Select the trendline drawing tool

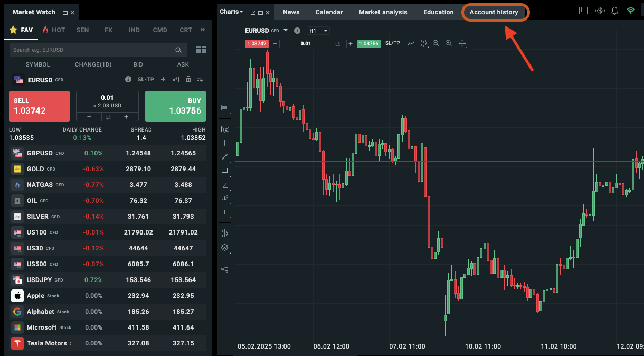coord(225,156)
